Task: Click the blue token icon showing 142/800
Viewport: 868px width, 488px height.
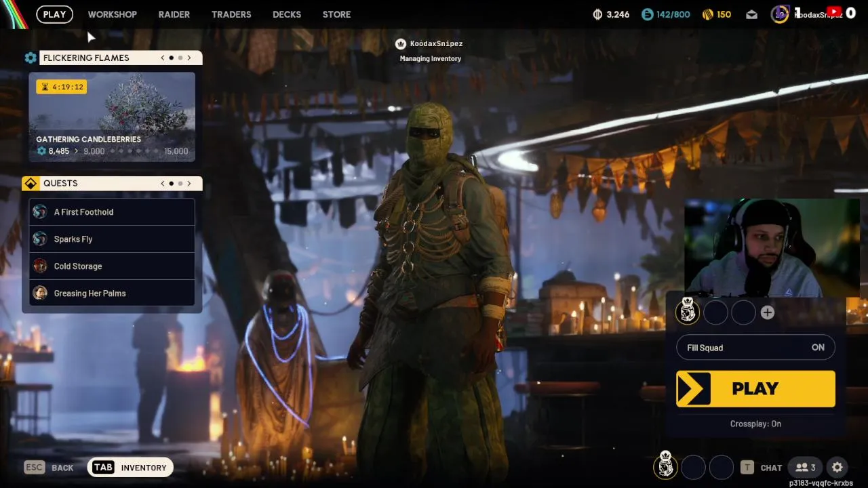Action: tap(647, 14)
